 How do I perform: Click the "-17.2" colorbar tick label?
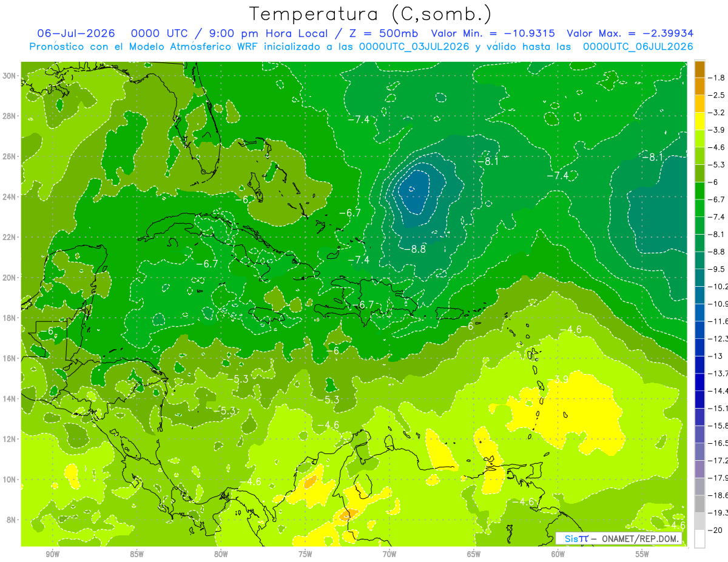718,461
